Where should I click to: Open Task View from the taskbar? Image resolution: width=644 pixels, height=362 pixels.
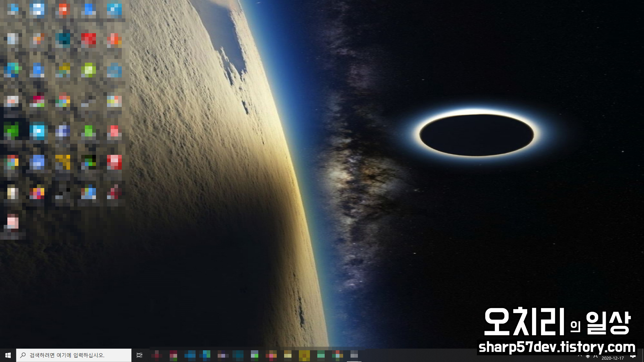click(x=140, y=355)
